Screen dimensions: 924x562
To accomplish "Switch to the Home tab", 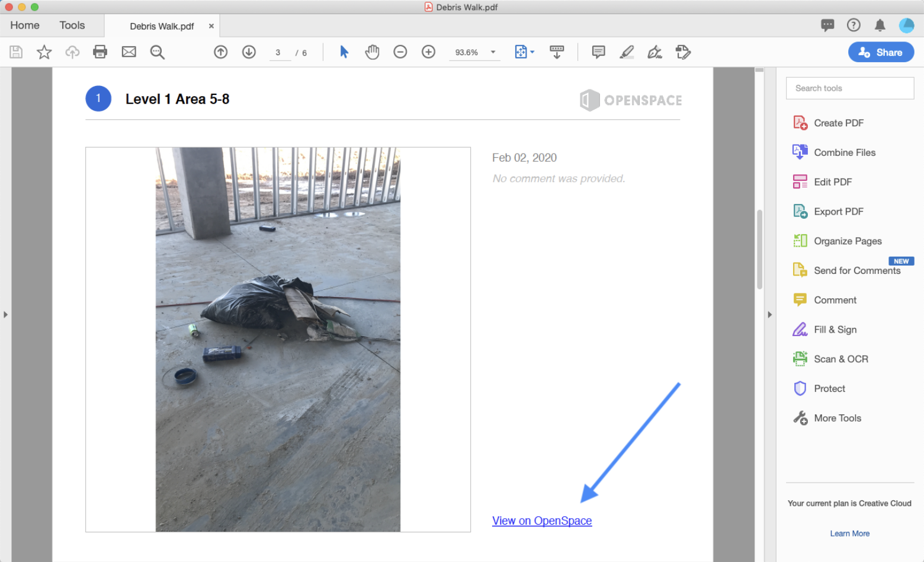I will [x=25, y=25].
